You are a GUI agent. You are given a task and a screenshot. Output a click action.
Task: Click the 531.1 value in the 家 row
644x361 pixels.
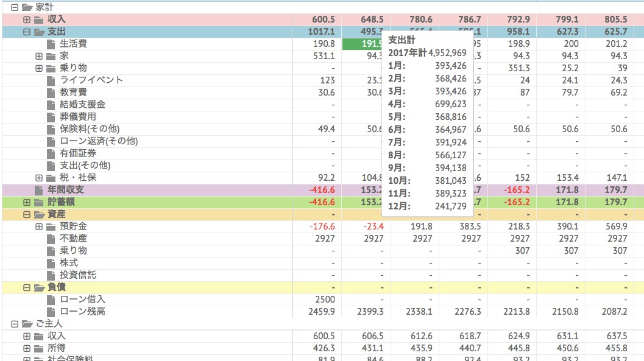[324, 56]
